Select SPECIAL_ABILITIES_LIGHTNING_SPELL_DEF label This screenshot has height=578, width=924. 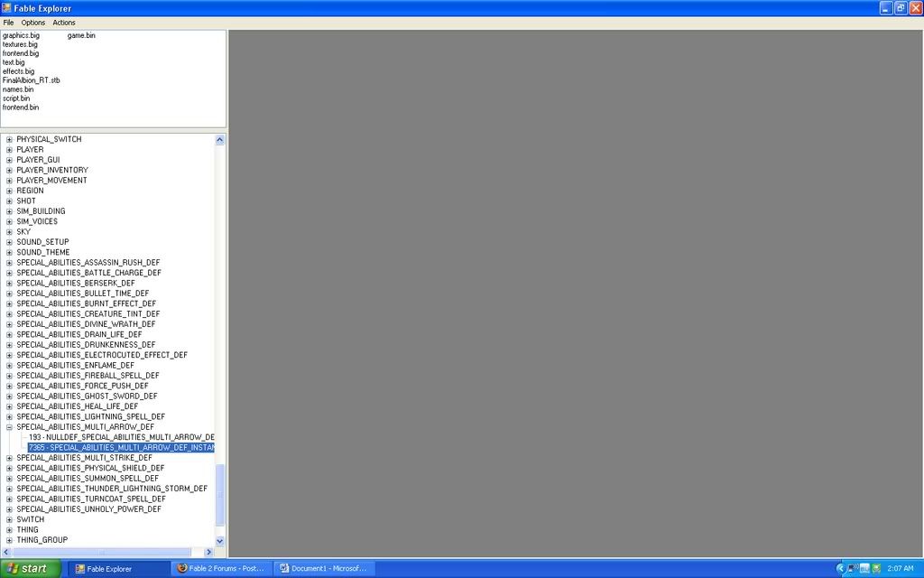pos(90,417)
